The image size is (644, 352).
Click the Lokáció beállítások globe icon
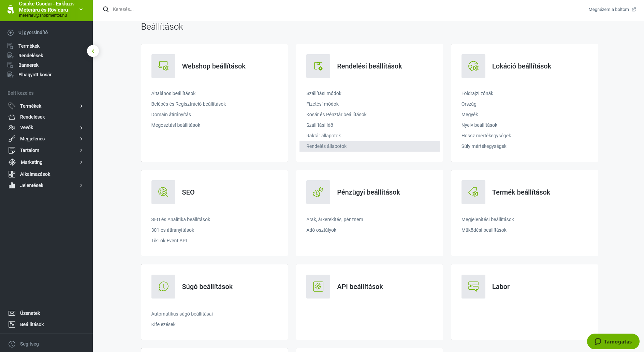pos(473,66)
